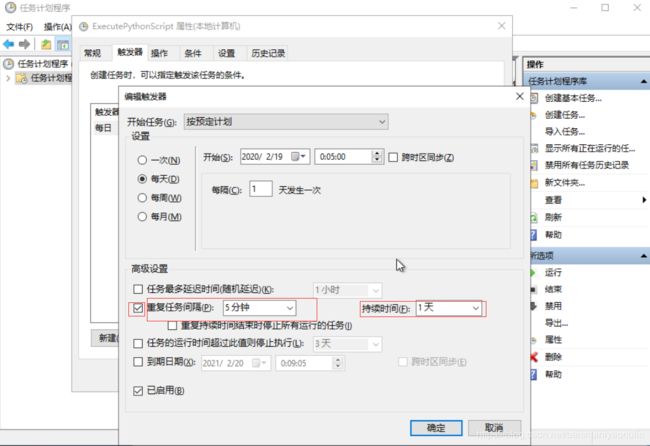Screen dimensions: 650x446
Task: Click the 确定 button
Action: (436, 428)
